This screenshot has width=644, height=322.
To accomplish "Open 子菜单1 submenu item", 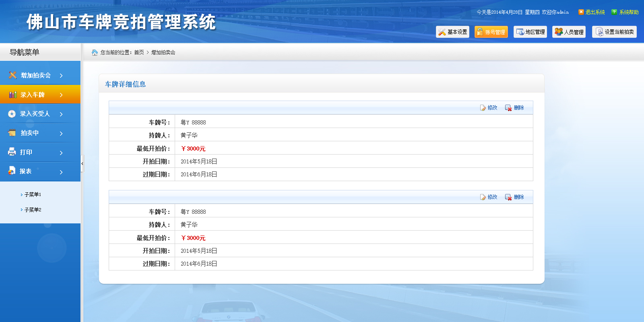I will point(33,194).
